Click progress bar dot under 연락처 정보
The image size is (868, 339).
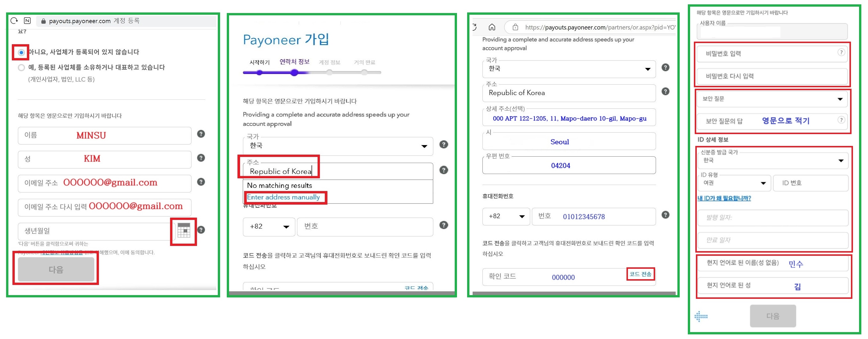(x=294, y=72)
